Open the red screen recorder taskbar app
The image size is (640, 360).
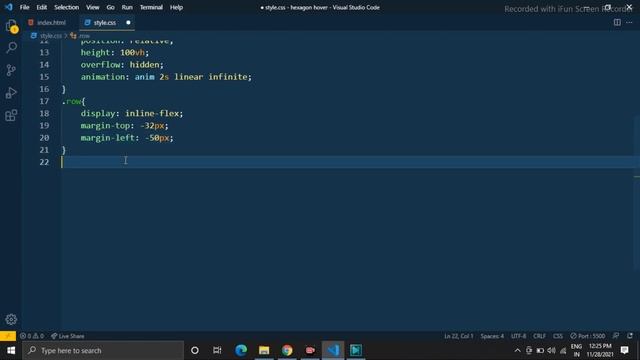[x=310, y=350]
